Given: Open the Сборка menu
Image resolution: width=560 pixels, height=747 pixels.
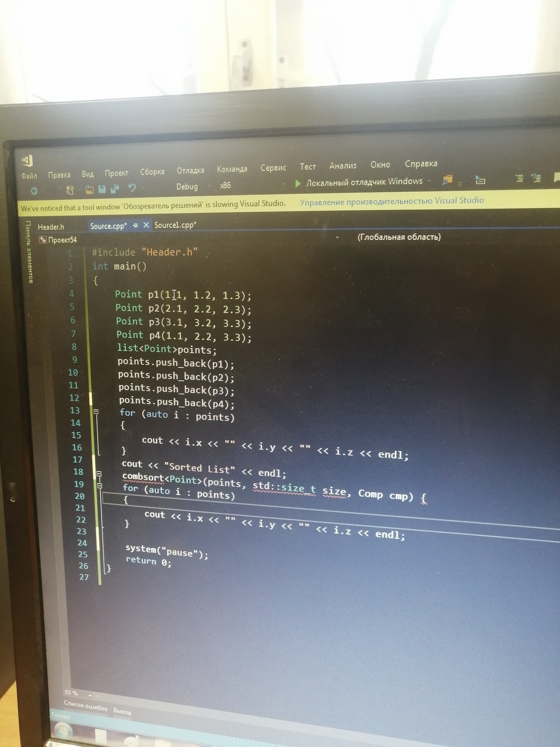Looking at the screenshot, I should 152,172.
